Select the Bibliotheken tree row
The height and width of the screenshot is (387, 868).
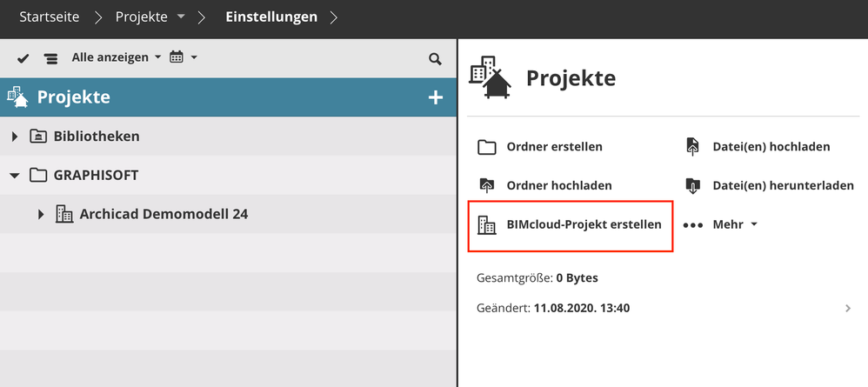(x=228, y=137)
